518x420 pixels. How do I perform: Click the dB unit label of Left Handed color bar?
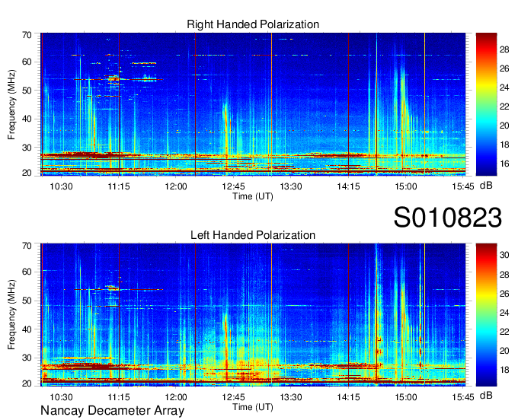486,396
